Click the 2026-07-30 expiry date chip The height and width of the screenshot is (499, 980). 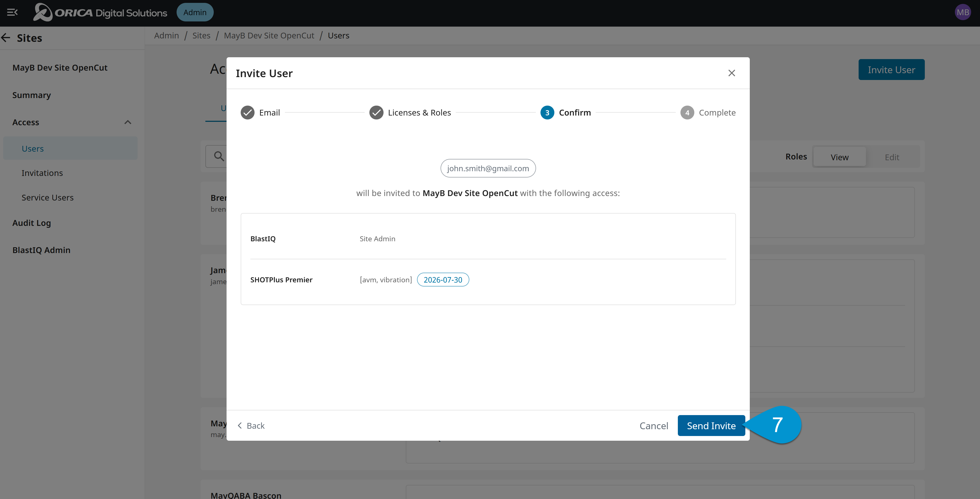pyautogui.click(x=443, y=280)
